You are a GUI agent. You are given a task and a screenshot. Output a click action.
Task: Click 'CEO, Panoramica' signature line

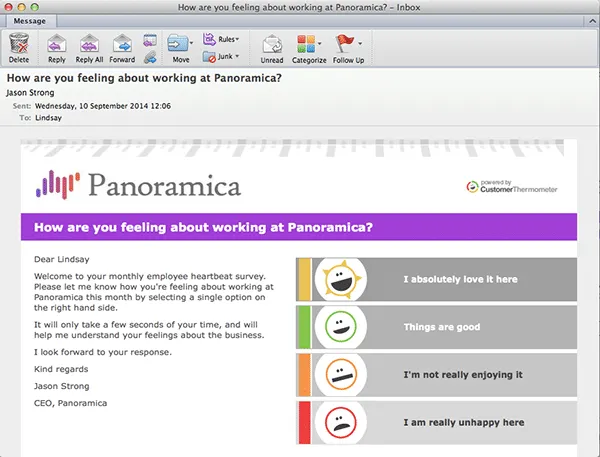point(70,403)
